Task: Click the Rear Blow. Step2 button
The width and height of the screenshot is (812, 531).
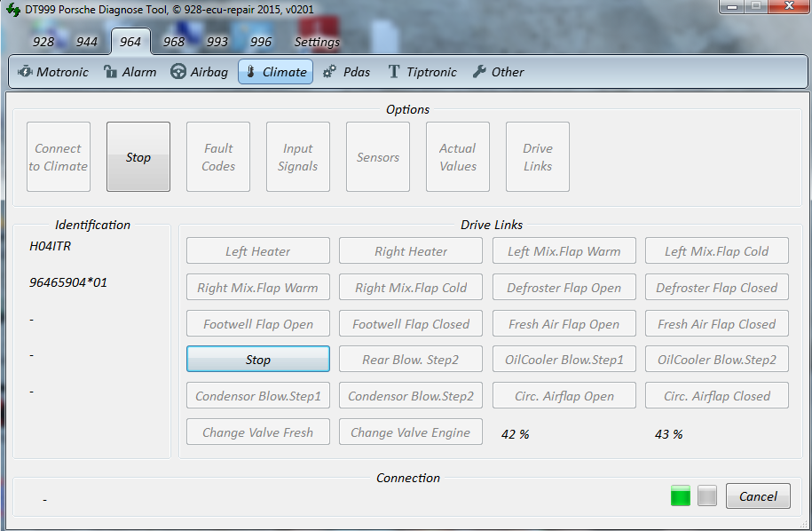Action: [410, 360]
